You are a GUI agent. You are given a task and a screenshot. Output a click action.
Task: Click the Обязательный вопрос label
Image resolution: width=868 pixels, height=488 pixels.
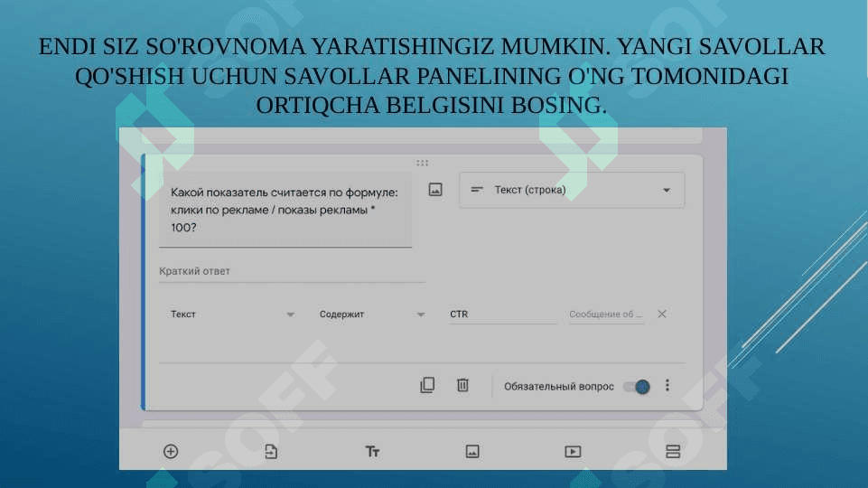click(x=558, y=387)
